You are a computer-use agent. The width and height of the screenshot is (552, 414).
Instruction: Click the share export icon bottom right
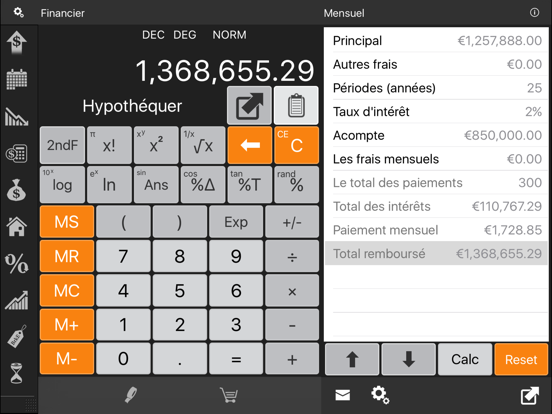coord(529,395)
